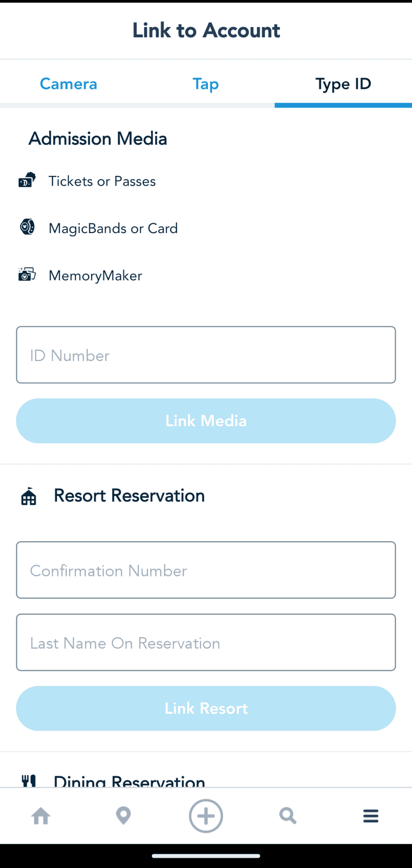Viewport: 412px width, 868px height.
Task: Select the Resort Reservation building icon
Action: pos(29,496)
